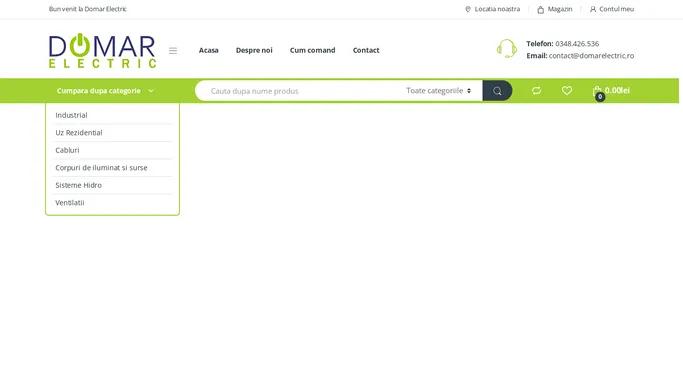Choose the Sisteme Hidro category

[x=78, y=185]
